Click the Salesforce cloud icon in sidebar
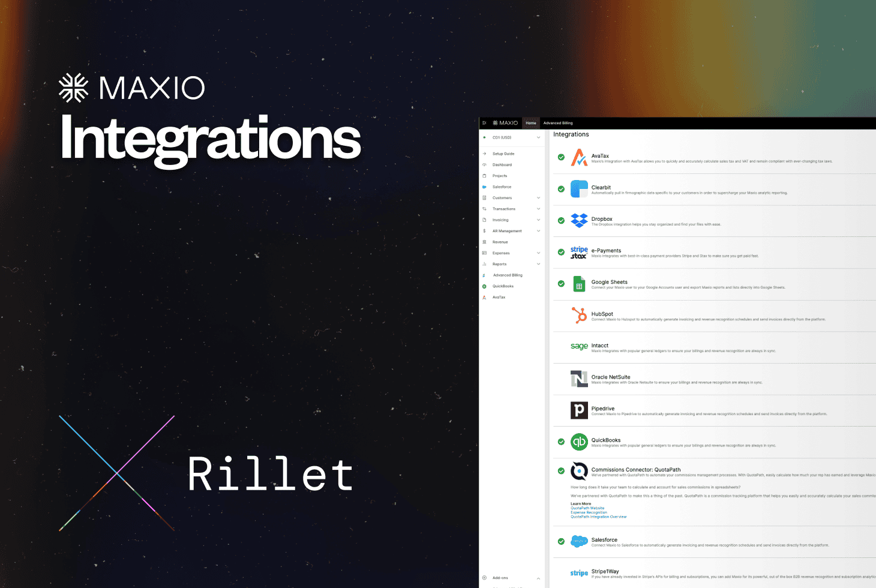Viewport: 876px width, 588px height. pos(484,187)
